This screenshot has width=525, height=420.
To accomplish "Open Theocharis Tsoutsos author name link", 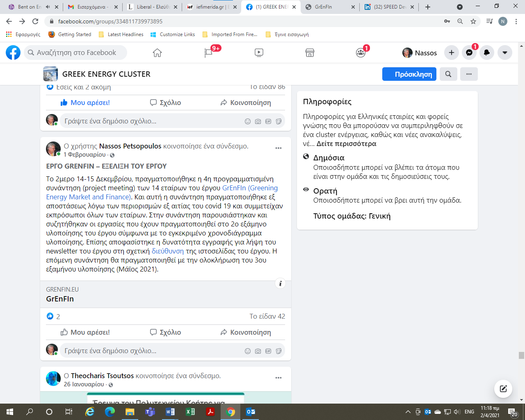I will tap(102, 376).
